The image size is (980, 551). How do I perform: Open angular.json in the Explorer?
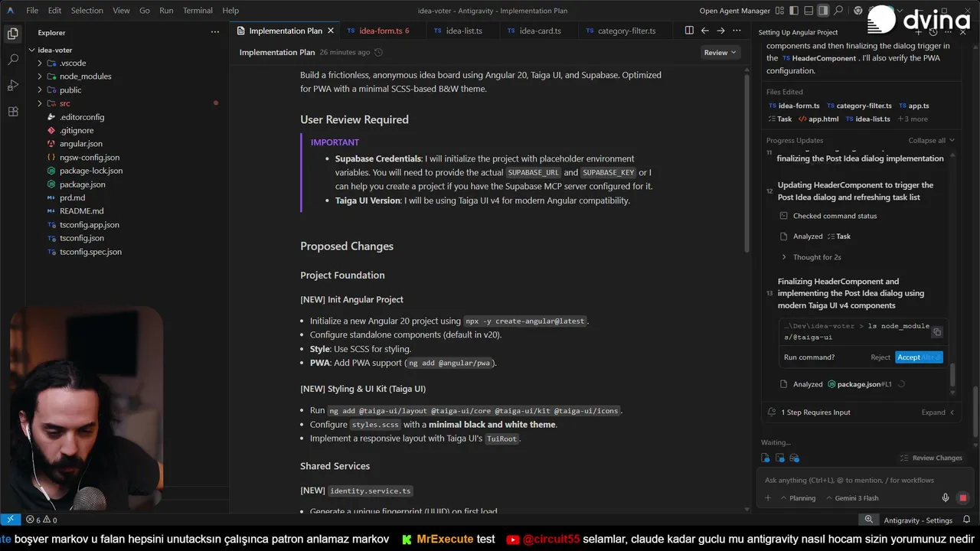[80, 144]
